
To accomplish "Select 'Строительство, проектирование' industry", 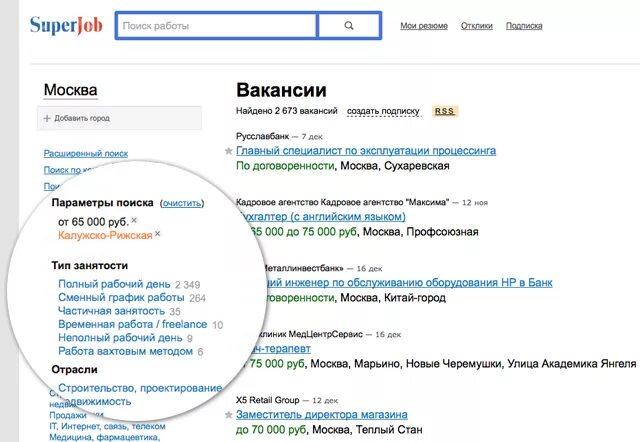I will (140, 388).
